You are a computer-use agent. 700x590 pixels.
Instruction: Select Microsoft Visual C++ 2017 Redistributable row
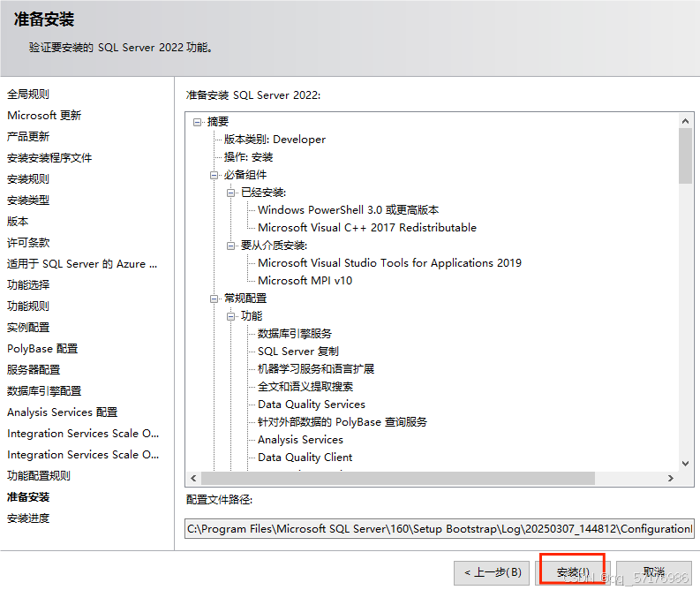(x=367, y=228)
